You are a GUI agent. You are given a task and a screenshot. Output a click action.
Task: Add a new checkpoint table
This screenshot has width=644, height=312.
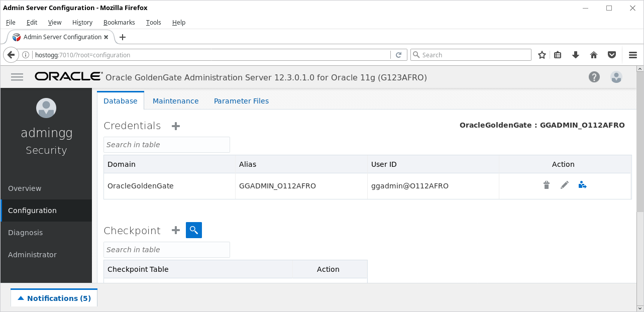tap(176, 230)
